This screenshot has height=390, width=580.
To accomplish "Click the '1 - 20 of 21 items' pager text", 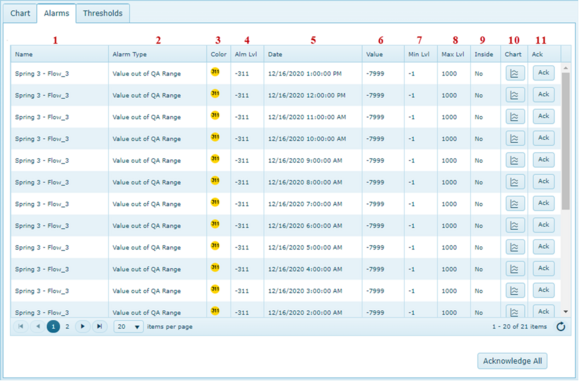I will (519, 327).
